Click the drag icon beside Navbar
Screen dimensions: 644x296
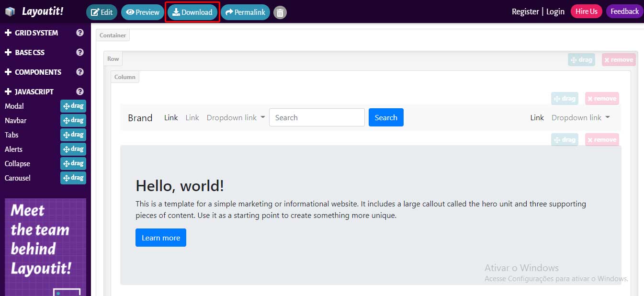click(73, 120)
